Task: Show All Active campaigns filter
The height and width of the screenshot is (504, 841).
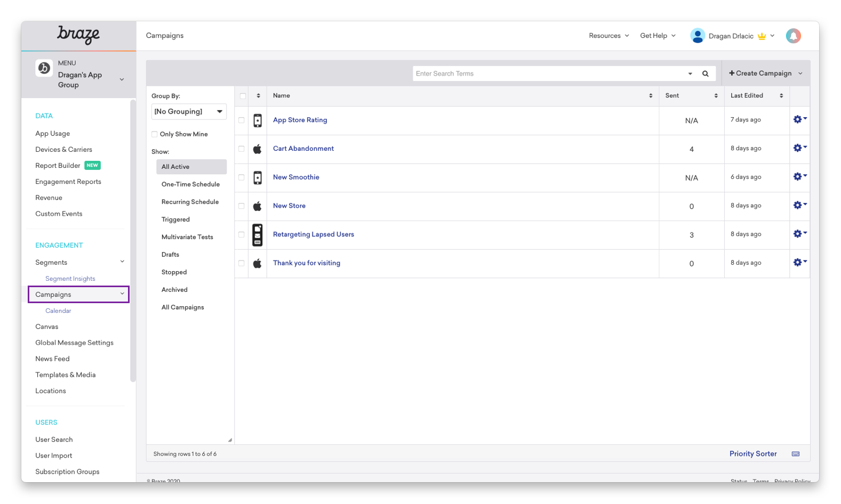Action: pyautogui.click(x=191, y=167)
